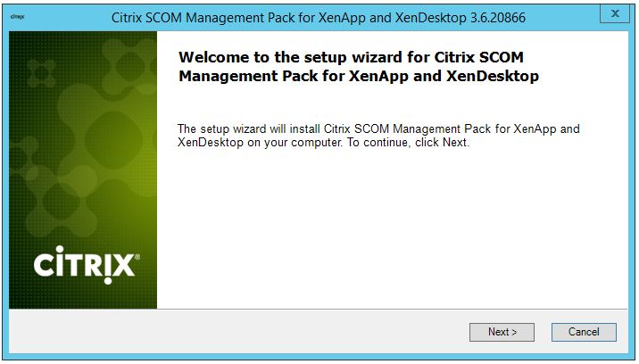
Task: Click the middle of the green side banner
Action: click(83, 170)
